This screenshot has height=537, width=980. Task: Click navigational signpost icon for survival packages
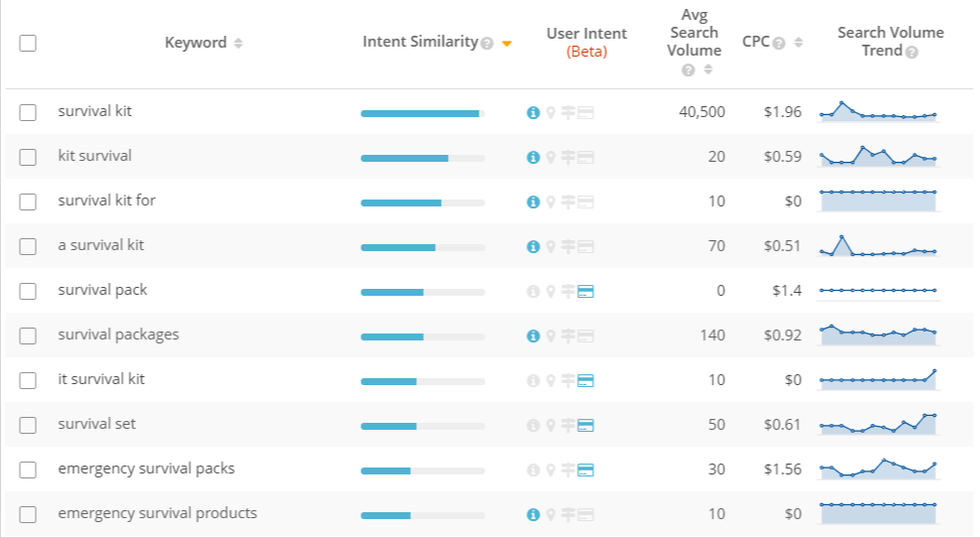[x=568, y=336]
